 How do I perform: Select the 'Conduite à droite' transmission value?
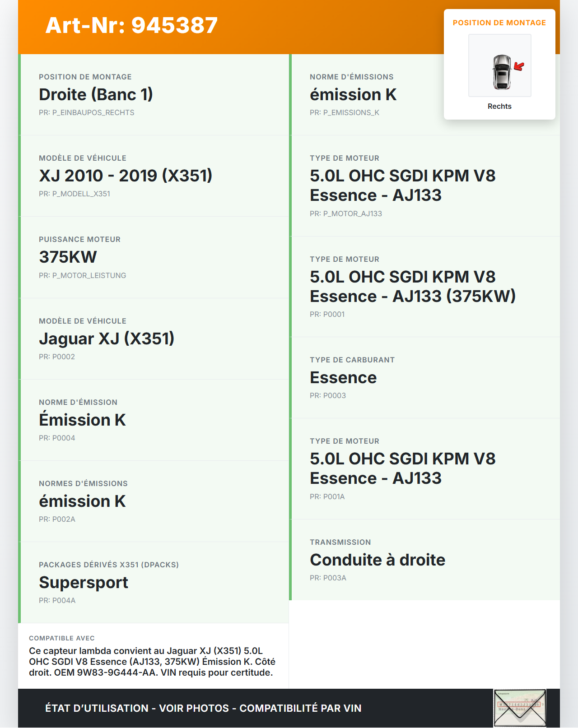pos(378,560)
